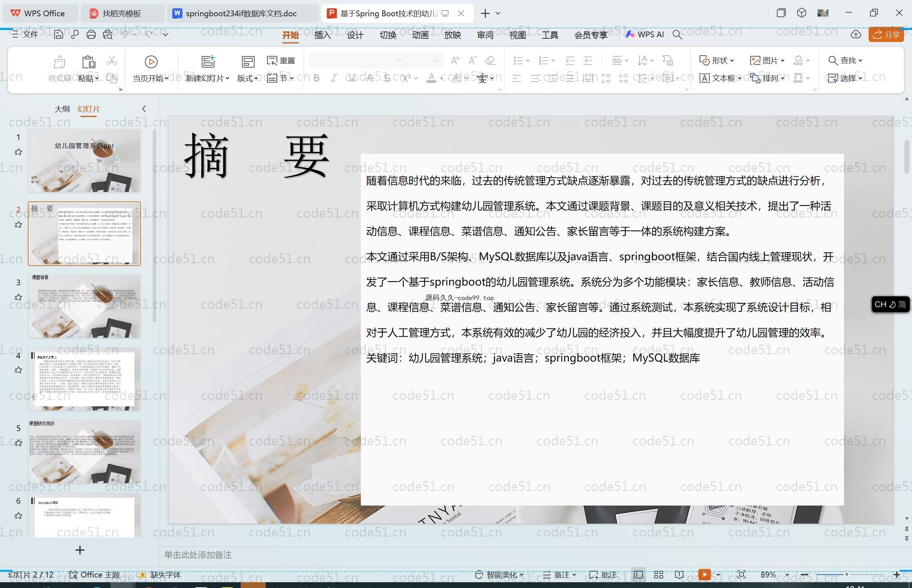Screen dimensions: 912x588
Task: Toggle Underline formatting
Action: pos(352,78)
